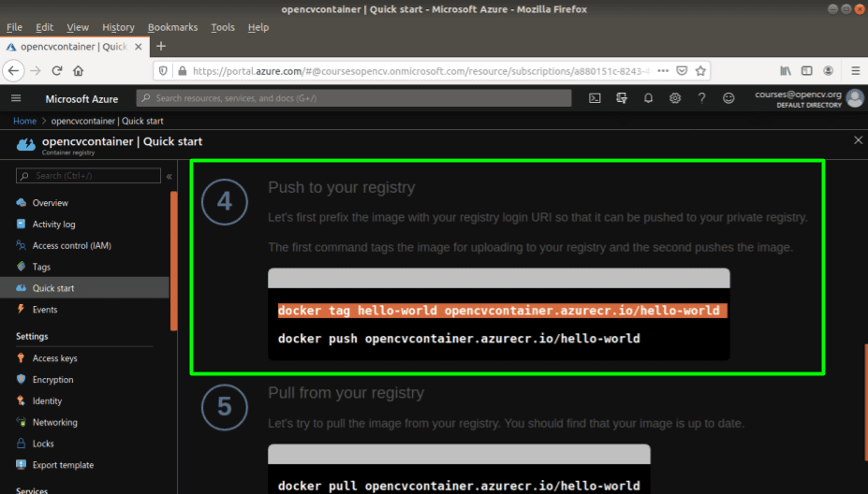
Task: Click the sidebar vertical scrollbar
Action: click(174, 261)
